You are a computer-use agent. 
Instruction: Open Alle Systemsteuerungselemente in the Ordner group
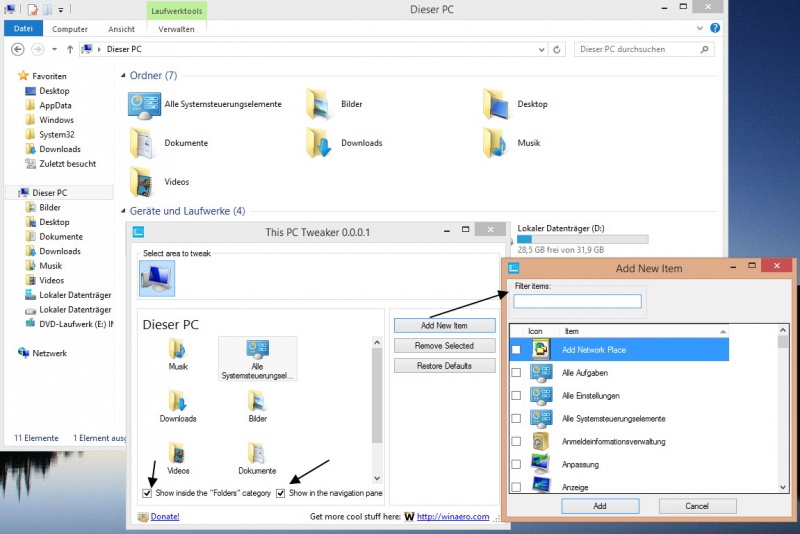coord(204,105)
